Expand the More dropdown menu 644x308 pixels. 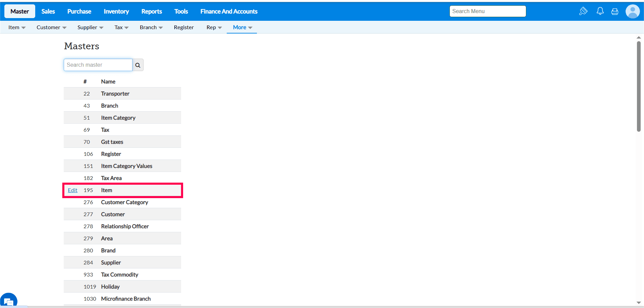243,27
